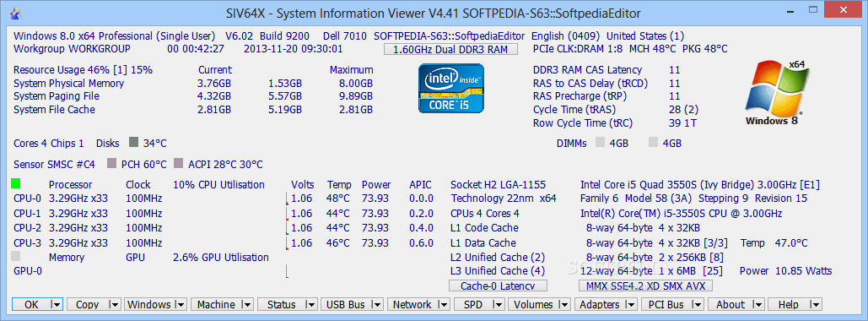Click the PCH 60°C color indicator
Screen dimensions: 868x321
click(112, 164)
